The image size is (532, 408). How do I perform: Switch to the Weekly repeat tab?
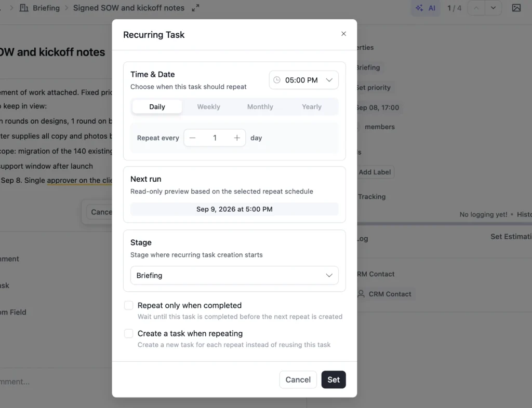point(209,107)
